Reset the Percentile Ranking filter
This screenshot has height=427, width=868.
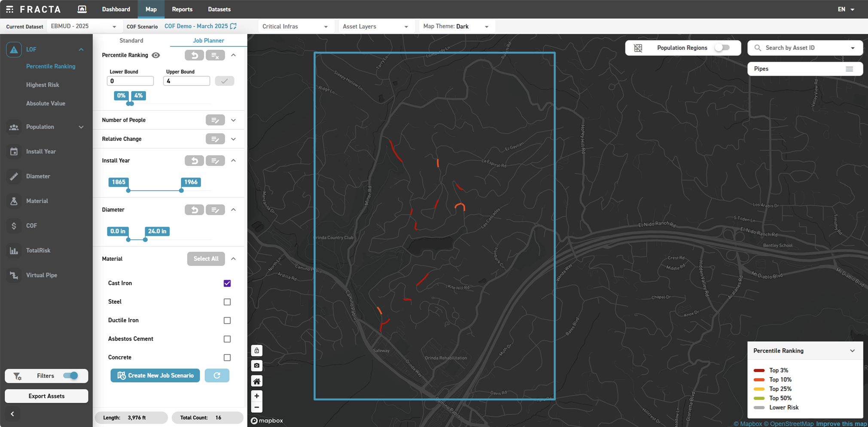pos(194,55)
